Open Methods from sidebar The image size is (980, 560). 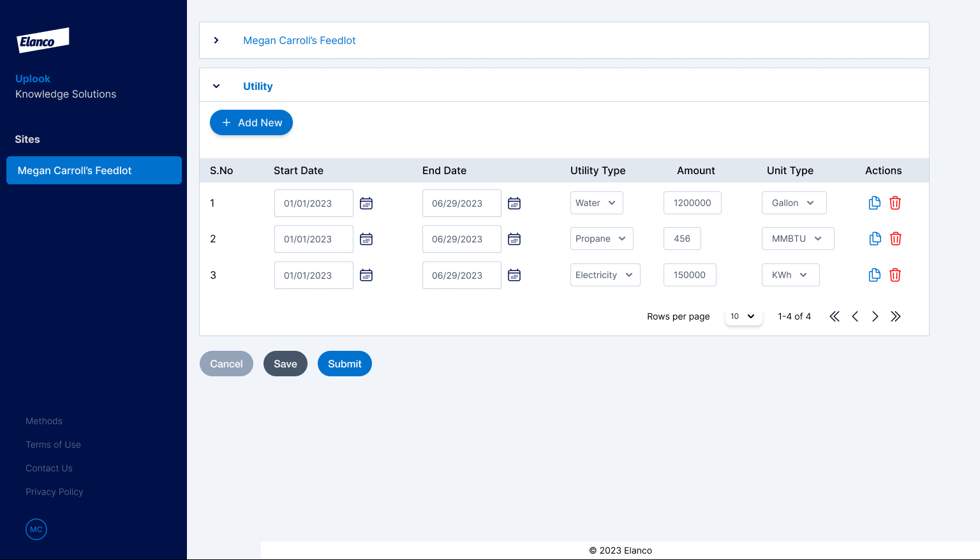(44, 421)
